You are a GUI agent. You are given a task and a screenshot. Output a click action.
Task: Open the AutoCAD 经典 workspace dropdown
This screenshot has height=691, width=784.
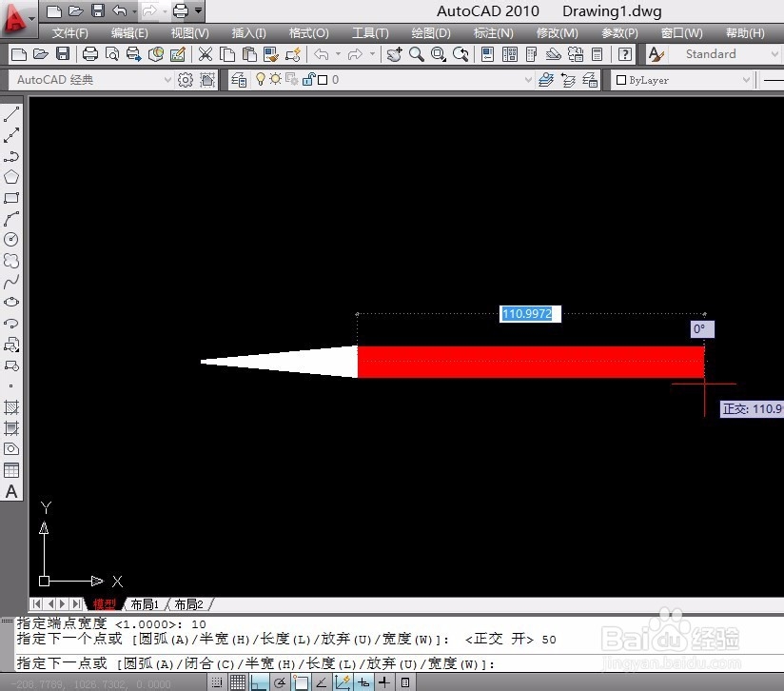(x=167, y=80)
